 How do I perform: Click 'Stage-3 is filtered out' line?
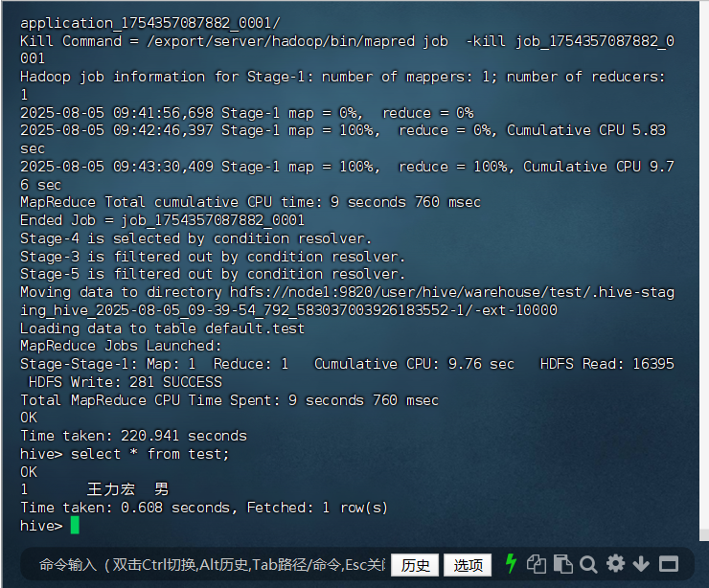click(x=213, y=257)
